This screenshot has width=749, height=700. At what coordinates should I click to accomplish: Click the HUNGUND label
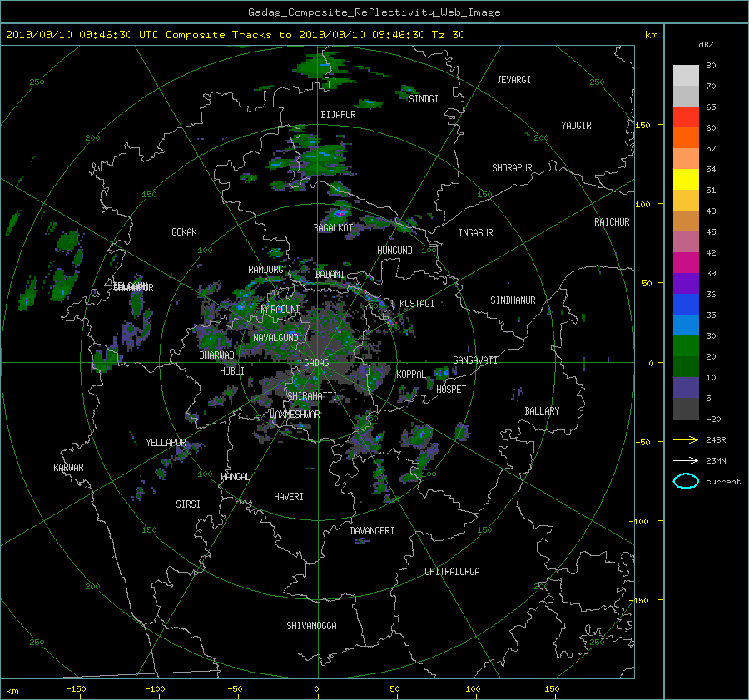point(394,251)
